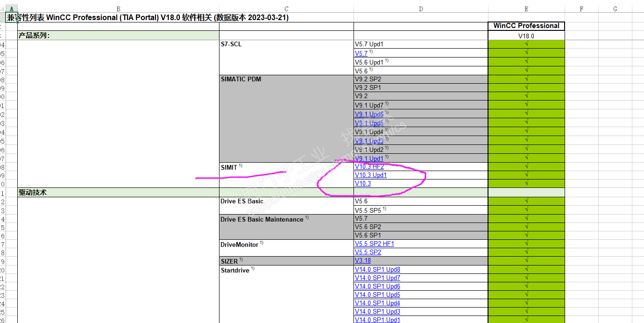Select the green checkmark in V9.2 SP2 row
The image size is (644, 323).
[x=526, y=79]
